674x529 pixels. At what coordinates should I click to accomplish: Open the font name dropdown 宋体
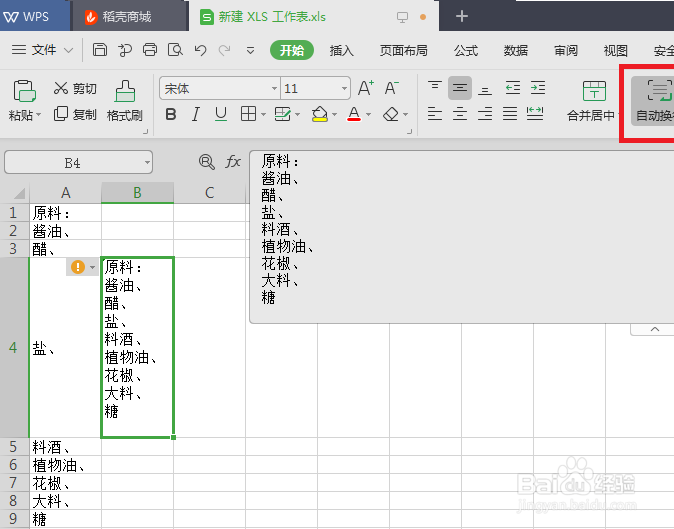[x=274, y=89]
